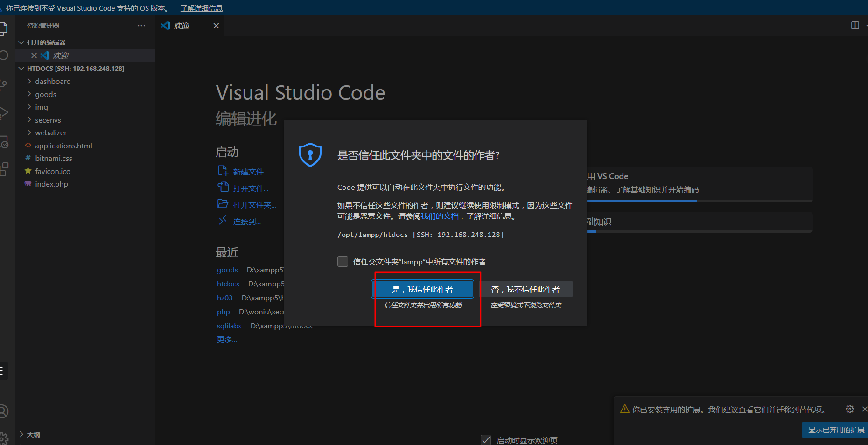Collapse the HTDOCS SSH folder section
The image size is (868, 445).
click(21, 69)
